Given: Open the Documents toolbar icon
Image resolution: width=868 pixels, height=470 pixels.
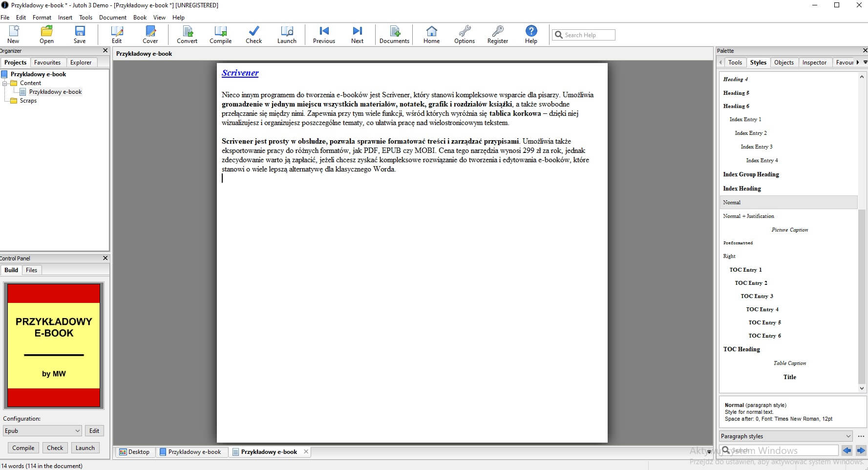Looking at the screenshot, I should tap(395, 35).
